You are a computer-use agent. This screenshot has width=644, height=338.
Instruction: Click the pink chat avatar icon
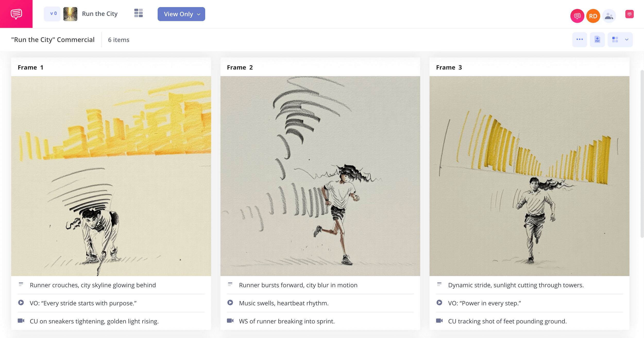[577, 16]
